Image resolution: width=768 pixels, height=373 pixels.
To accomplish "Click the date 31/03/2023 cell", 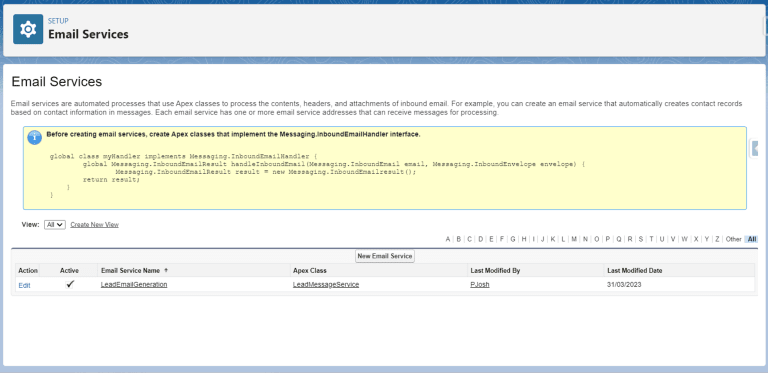I will click(x=624, y=284).
